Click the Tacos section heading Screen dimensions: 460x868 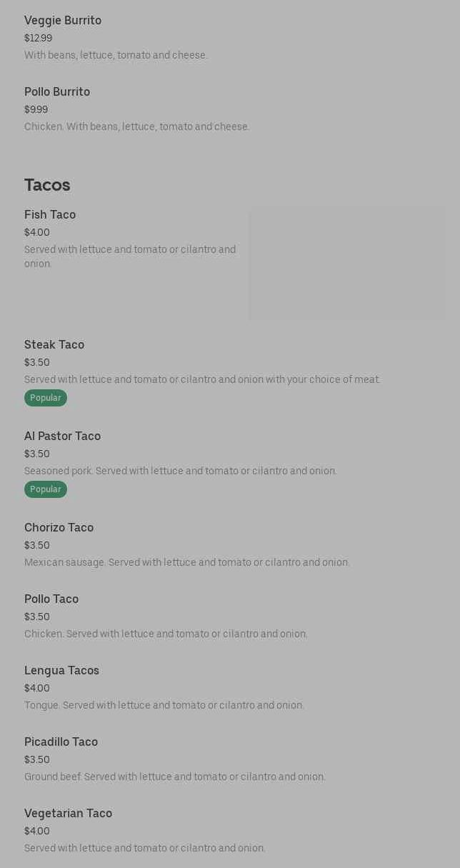pyautogui.click(x=47, y=185)
